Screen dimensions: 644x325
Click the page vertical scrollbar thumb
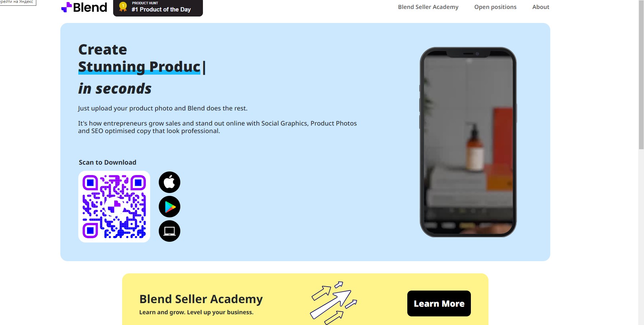point(641,75)
